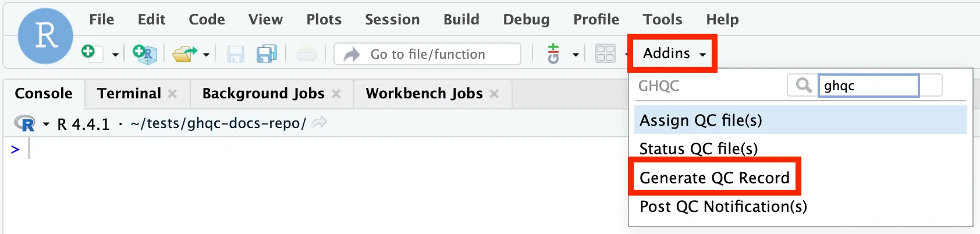Image resolution: width=980 pixels, height=234 pixels.
Task: Click the Save All documents icon
Action: tap(267, 54)
